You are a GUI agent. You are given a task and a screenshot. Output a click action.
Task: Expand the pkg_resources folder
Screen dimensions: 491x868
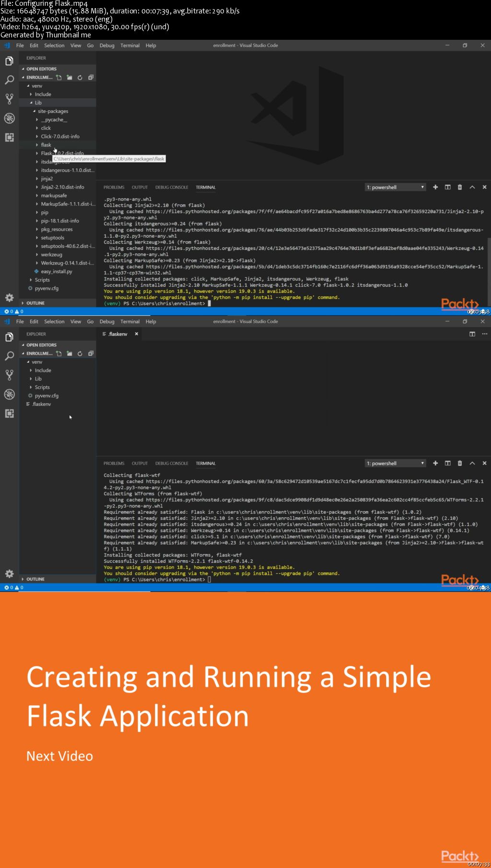click(57, 230)
